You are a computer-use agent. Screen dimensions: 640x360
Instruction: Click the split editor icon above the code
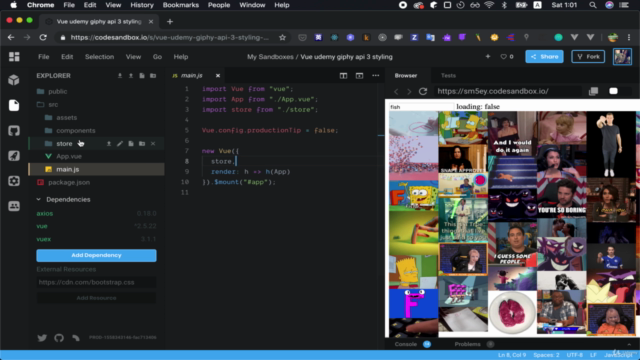point(343,76)
